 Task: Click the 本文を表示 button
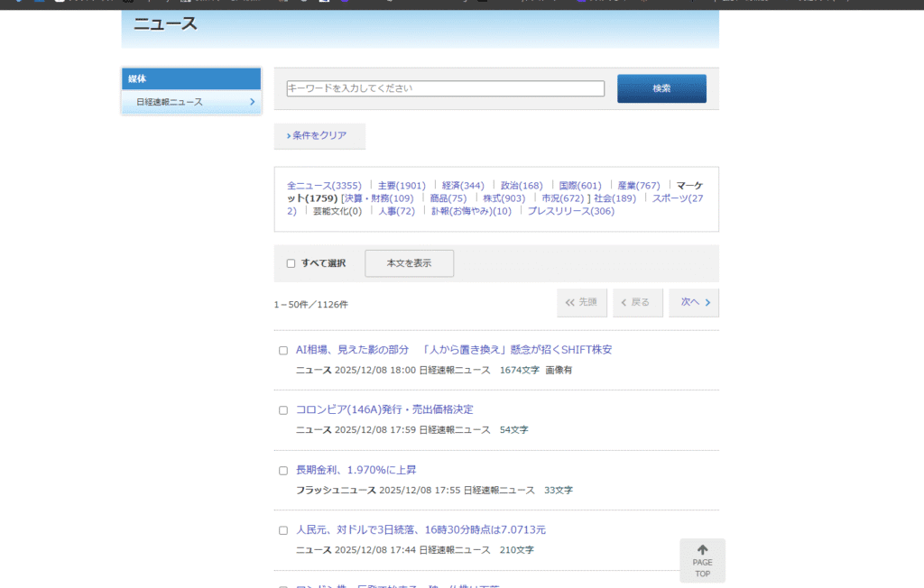pos(409,263)
